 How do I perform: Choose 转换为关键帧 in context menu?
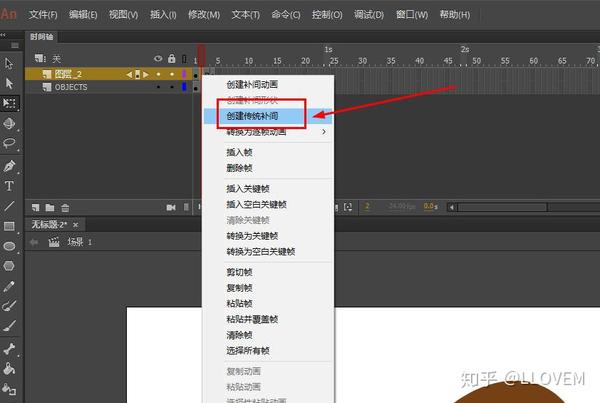[268, 236]
